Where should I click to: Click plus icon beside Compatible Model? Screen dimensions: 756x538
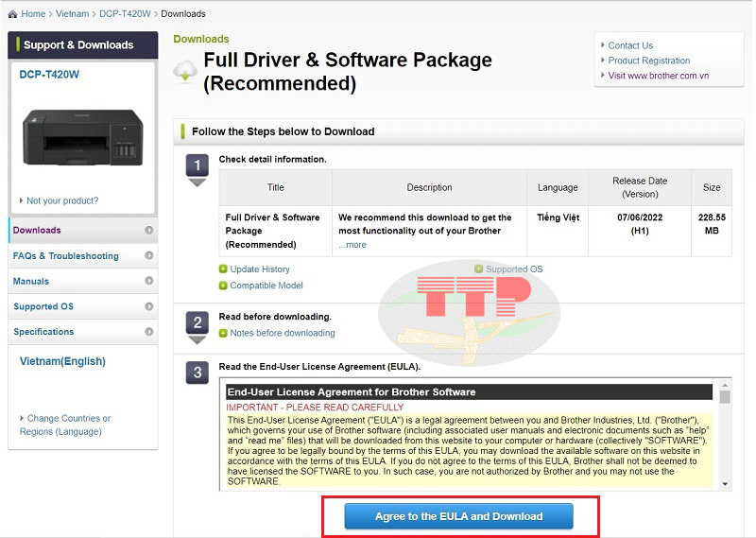pyautogui.click(x=223, y=286)
